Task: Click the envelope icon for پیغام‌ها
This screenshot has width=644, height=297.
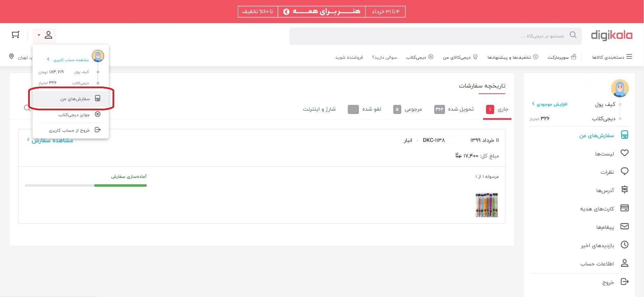Action: pos(624,226)
